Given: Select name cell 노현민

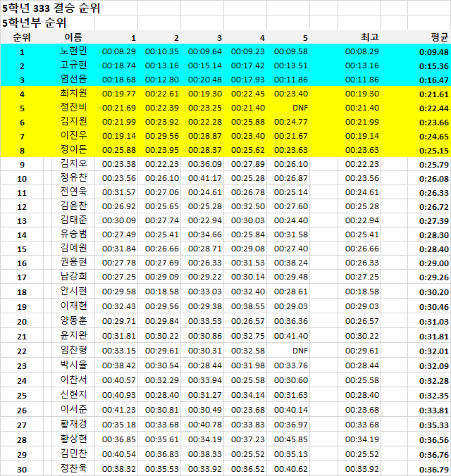Looking at the screenshot, I should click(73, 51).
